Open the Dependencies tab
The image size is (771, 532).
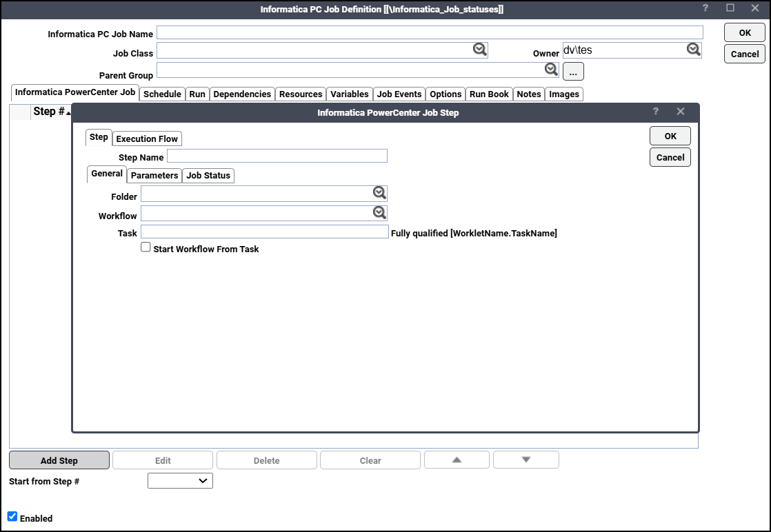click(x=242, y=94)
